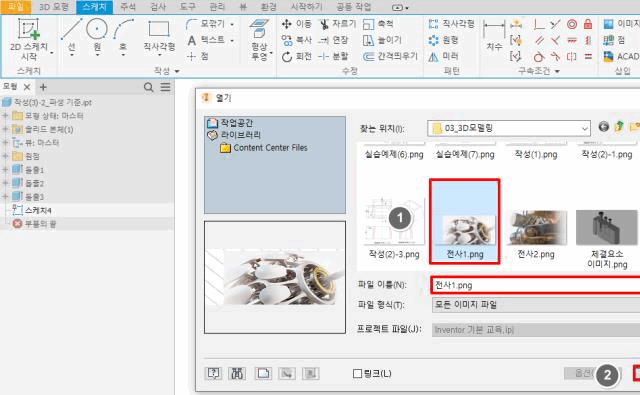Screen dimensions: 640x395
Task: Choose the 텍스트 text tool
Action: coord(210,40)
